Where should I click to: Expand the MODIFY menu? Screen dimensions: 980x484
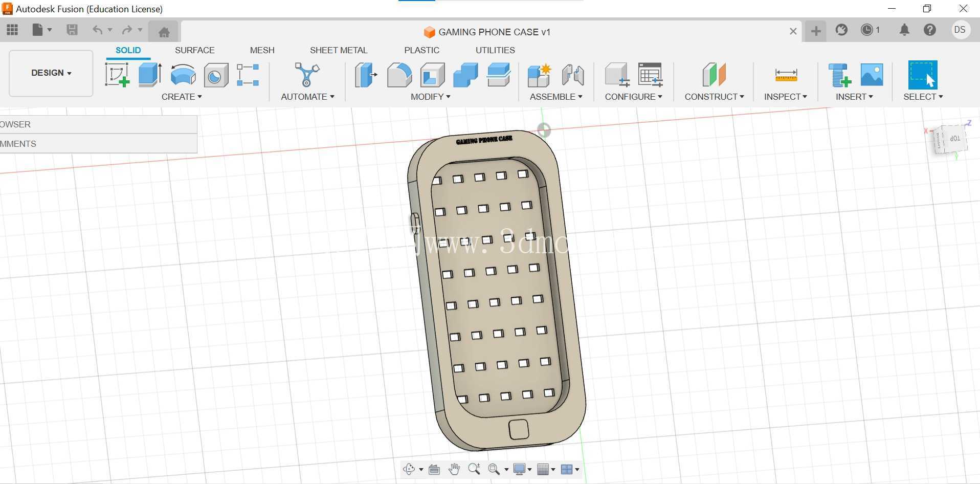[431, 97]
